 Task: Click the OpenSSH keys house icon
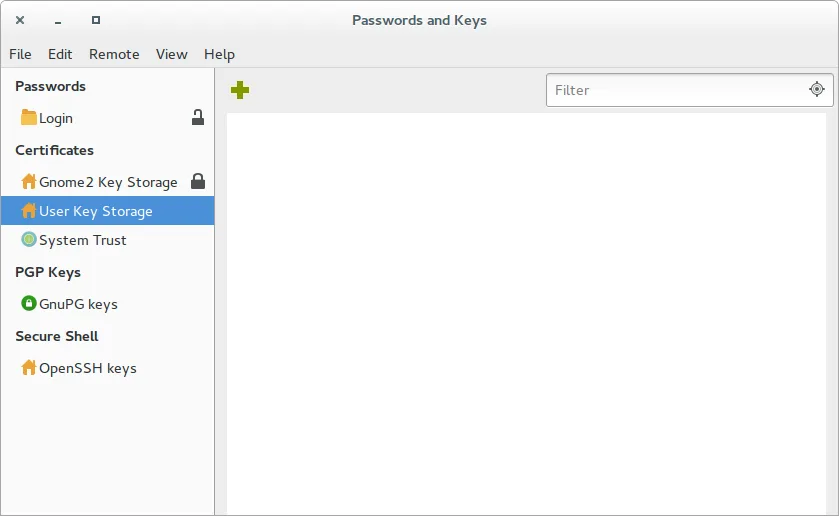pos(28,368)
